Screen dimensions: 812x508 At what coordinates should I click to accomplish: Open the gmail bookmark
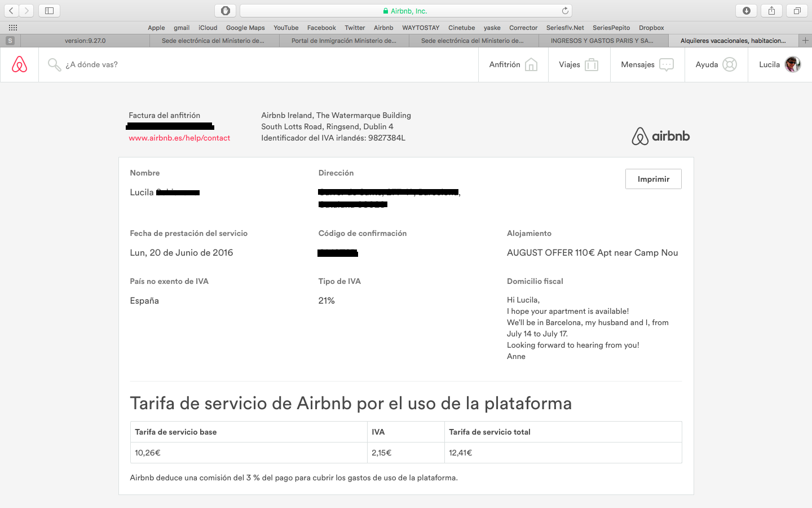tap(182, 28)
